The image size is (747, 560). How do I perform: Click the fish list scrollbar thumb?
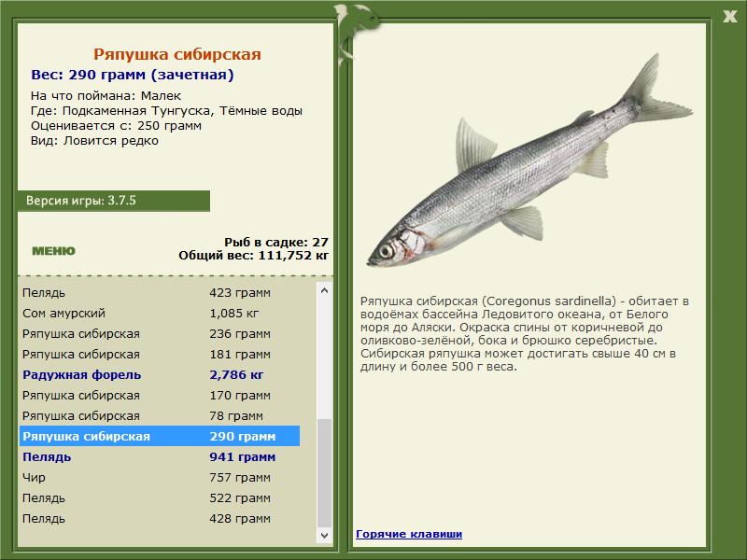pos(324,473)
